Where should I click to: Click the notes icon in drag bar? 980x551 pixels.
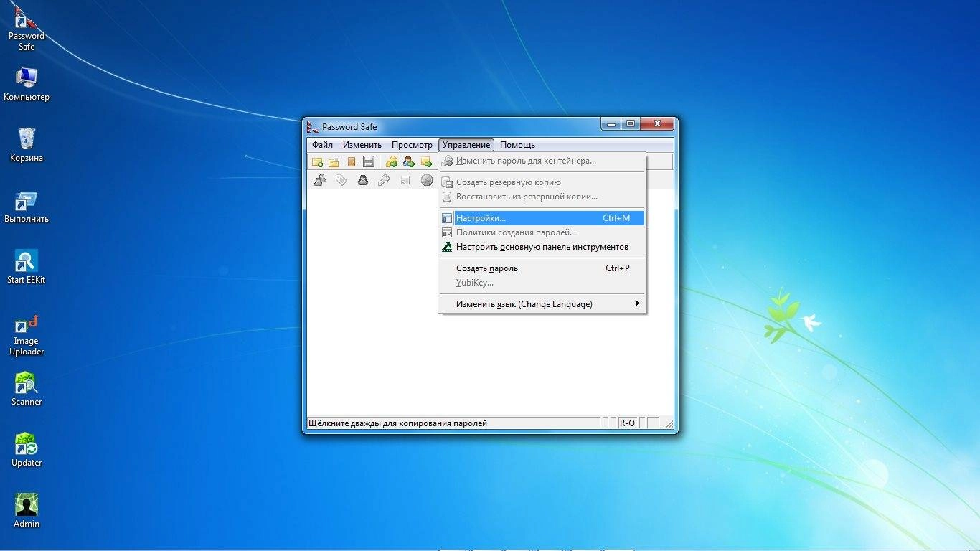coord(405,180)
